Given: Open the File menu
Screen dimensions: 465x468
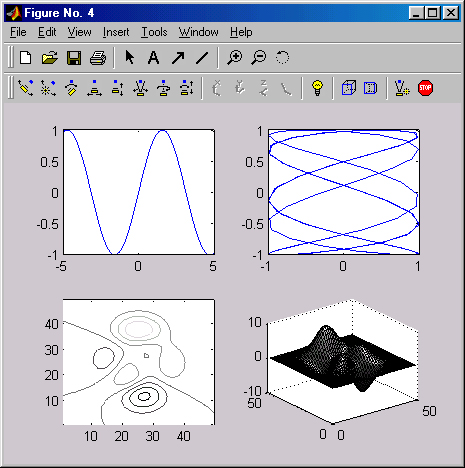Looking at the screenshot, I should (18, 32).
